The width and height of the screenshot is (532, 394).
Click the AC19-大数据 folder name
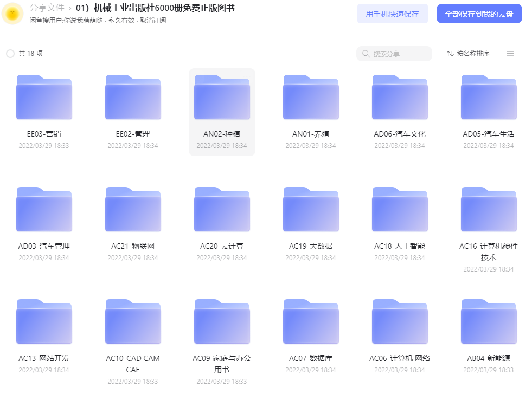(311, 246)
